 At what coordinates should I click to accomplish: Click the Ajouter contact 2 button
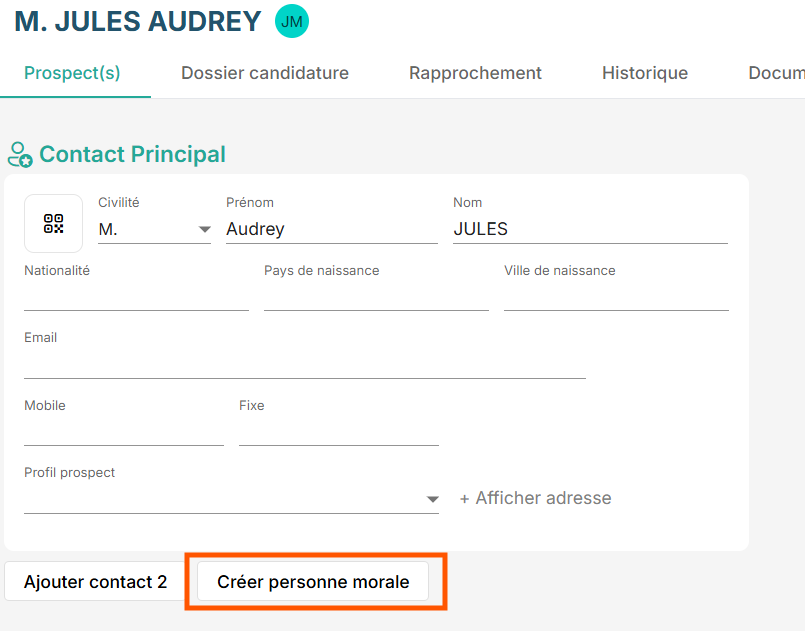pyautogui.click(x=95, y=582)
